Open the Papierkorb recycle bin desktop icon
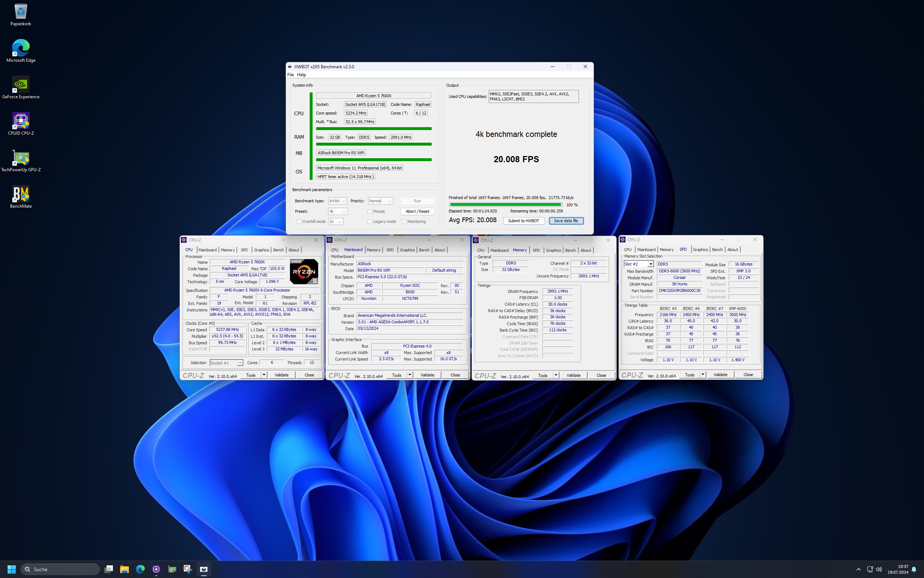 (x=21, y=15)
